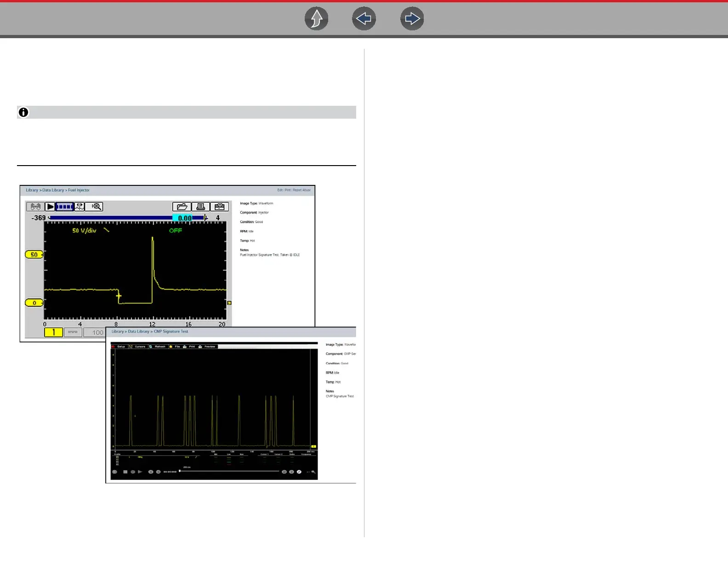This screenshot has height=563, width=728.
Task: Click the cursors waveform icon
Action: pos(80,207)
